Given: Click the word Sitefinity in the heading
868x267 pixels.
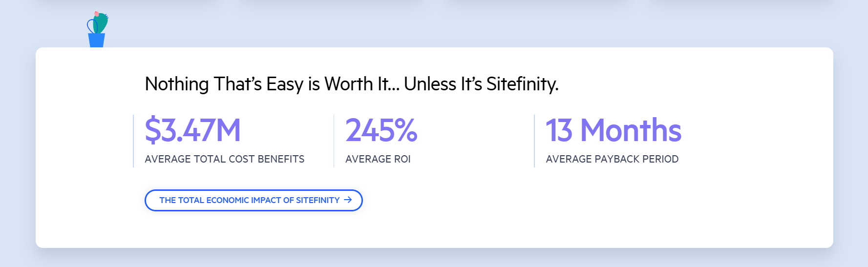Looking at the screenshot, I should [522, 84].
